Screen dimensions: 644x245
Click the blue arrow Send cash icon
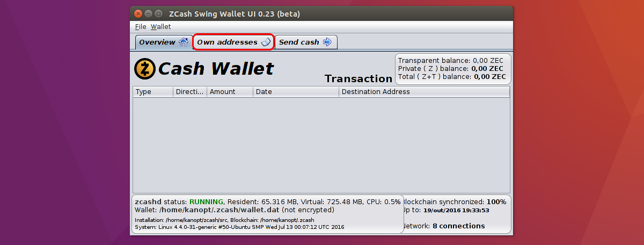pos(327,42)
